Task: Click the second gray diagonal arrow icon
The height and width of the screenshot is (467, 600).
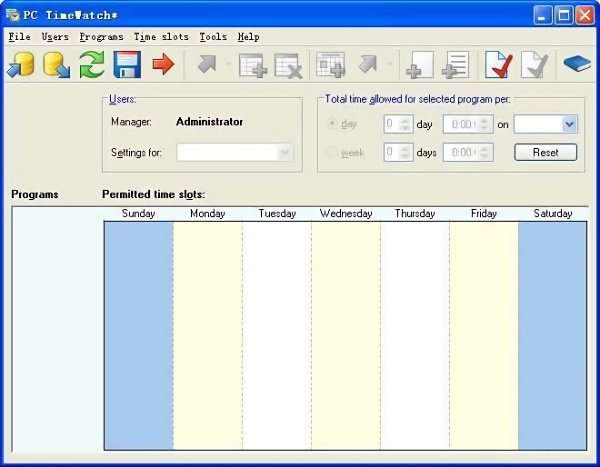Action: (x=368, y=64)
